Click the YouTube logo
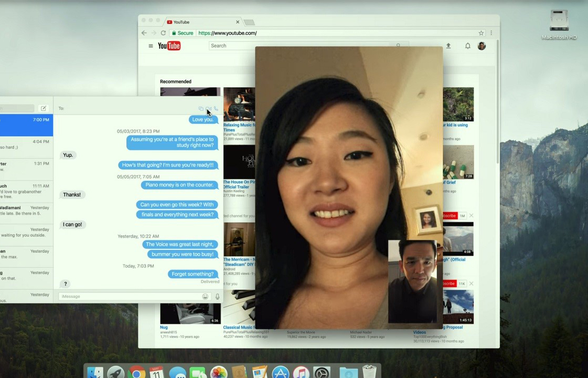This screenshot has height=378, width=588. (169, 46)
